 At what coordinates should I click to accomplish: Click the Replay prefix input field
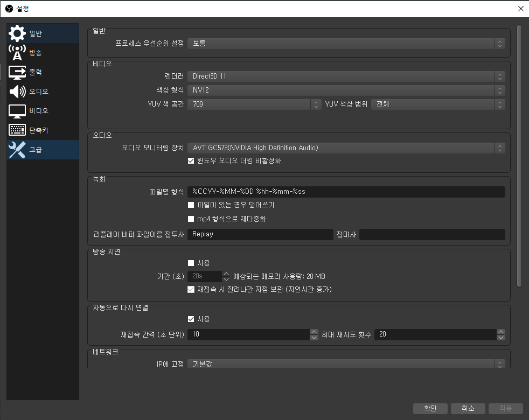(x=260, y=234)
